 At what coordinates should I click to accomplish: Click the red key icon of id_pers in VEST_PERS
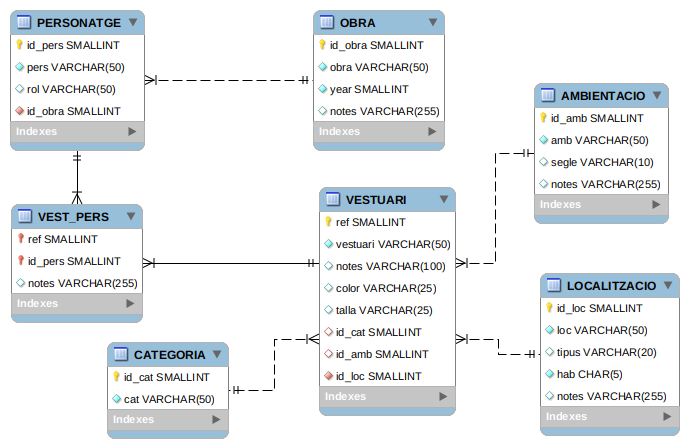20,261
